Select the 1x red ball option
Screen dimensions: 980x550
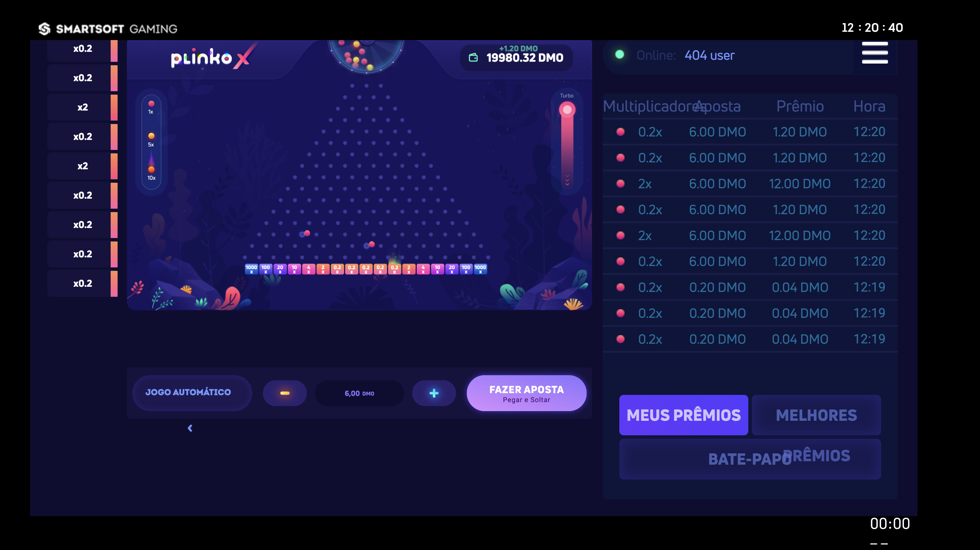click(x=151, y=104)
